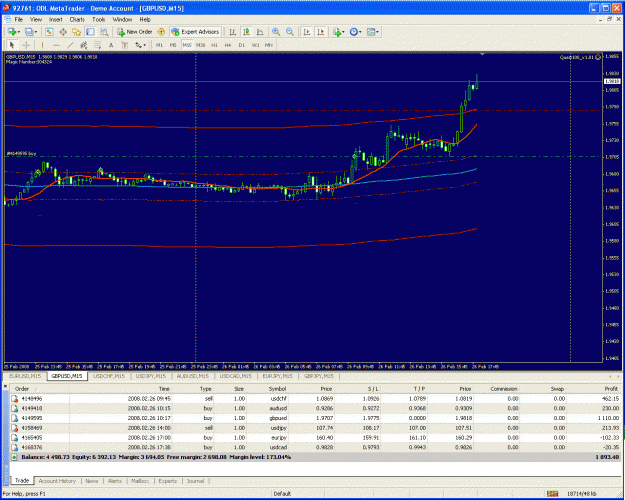Switch chart to Candlesticks mode

pos(246,32)
